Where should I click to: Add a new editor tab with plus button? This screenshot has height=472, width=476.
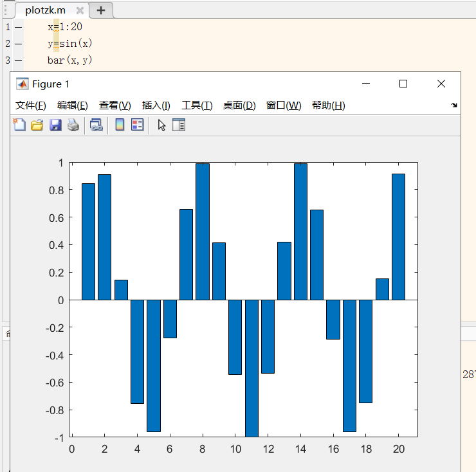click(101, 10)
